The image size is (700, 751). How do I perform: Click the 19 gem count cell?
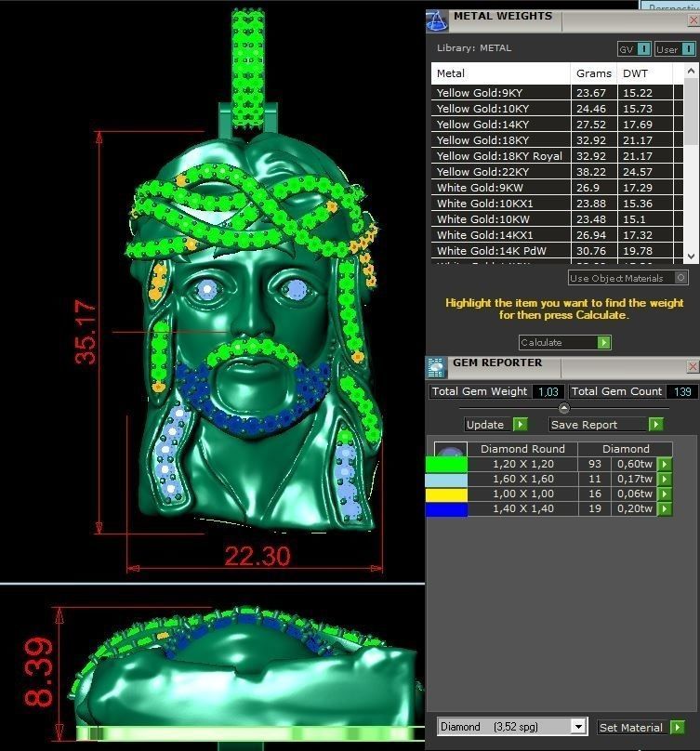click(595, 508)
